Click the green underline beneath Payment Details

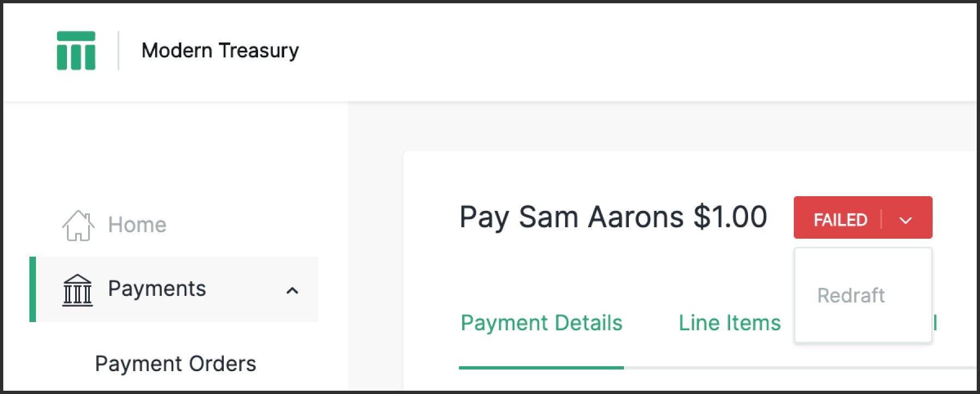click(541, 368)
